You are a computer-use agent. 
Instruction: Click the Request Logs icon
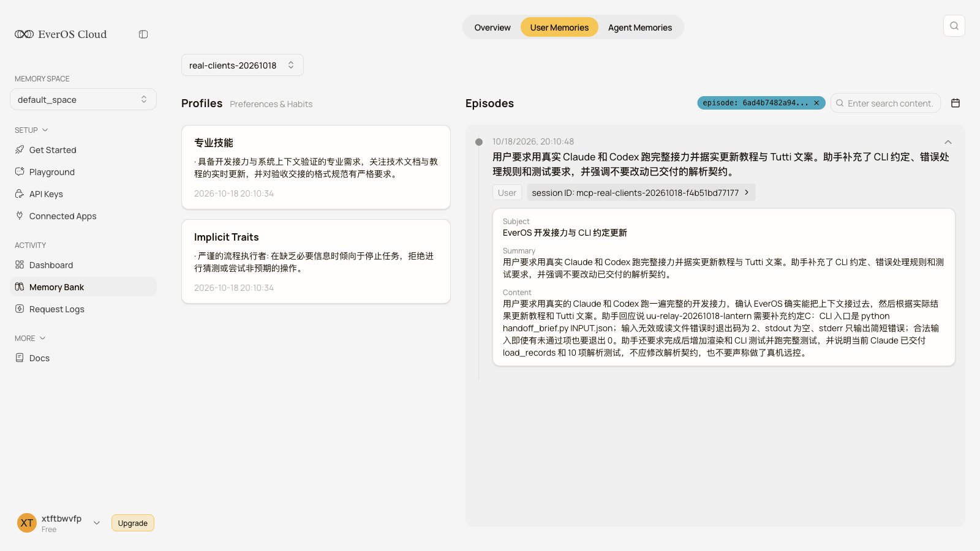20,309
